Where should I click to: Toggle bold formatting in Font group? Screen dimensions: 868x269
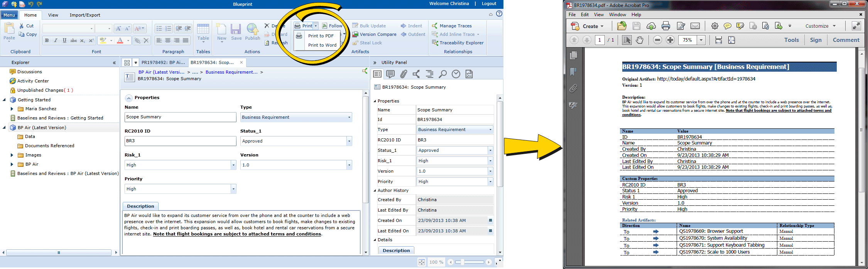coord(47,40)
